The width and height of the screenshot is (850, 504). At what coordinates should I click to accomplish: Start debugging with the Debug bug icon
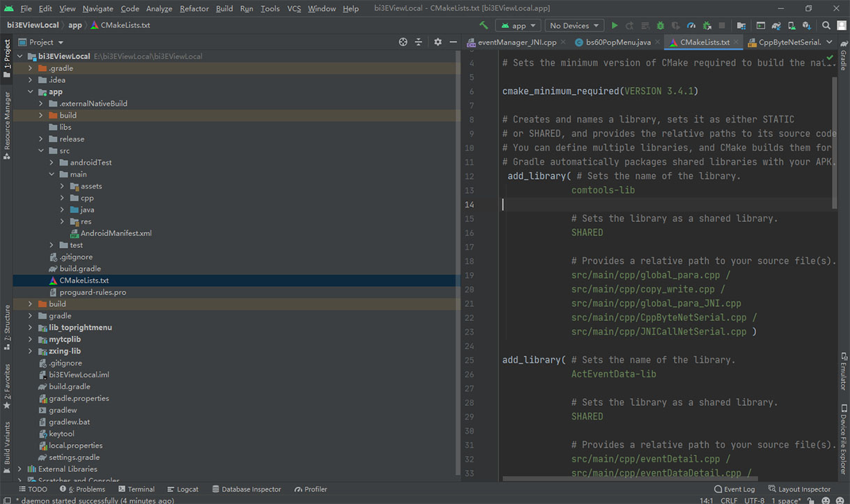(x=660, y=25)
